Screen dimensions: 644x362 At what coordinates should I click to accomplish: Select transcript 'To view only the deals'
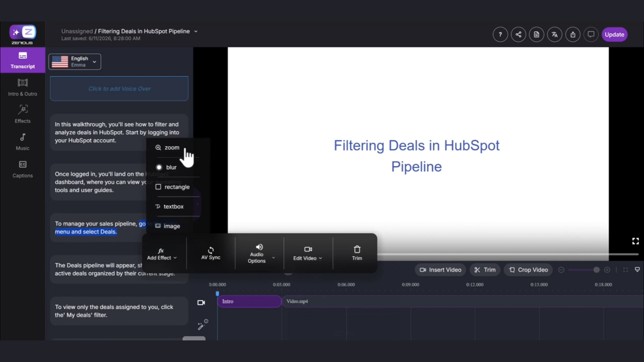(119, 311)
